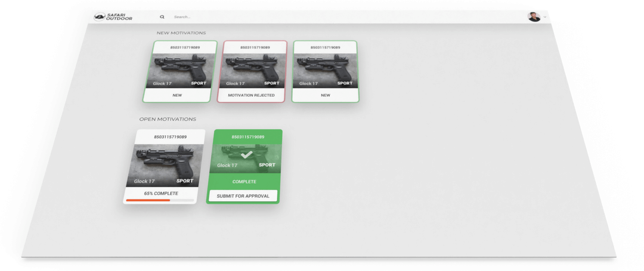The image size is (644, 271).
Task: Open the Glock thumbnail on the 65% complete card
Action: (x=164, y=165)
